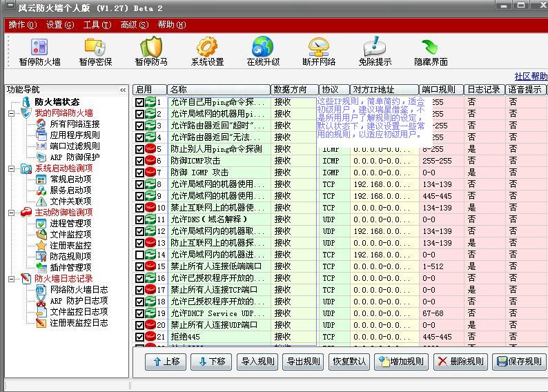Open ARP 防护日志项 tree item
548x392 pixels.
(x=79, y=300)
